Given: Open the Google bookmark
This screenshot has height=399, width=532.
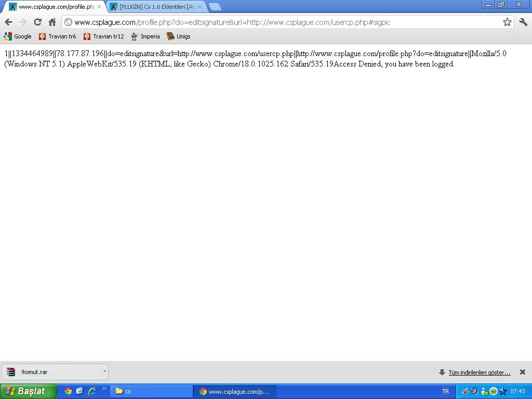Looking at the screenshot, I should click(18, 36).
